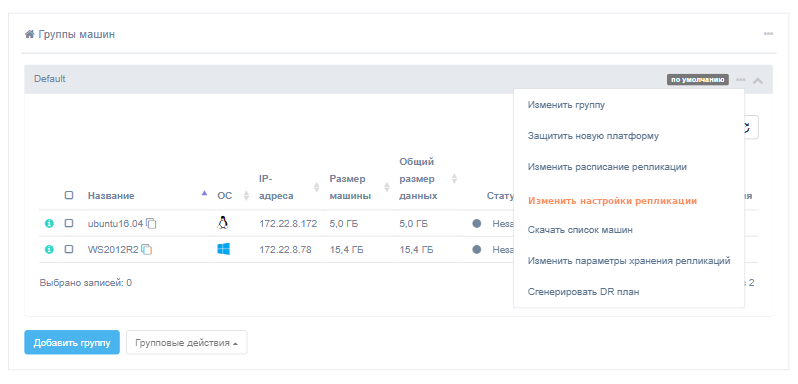Select Защитить новую платформу menu item
The height and width of the screenshot is (384, 798).
593,136
